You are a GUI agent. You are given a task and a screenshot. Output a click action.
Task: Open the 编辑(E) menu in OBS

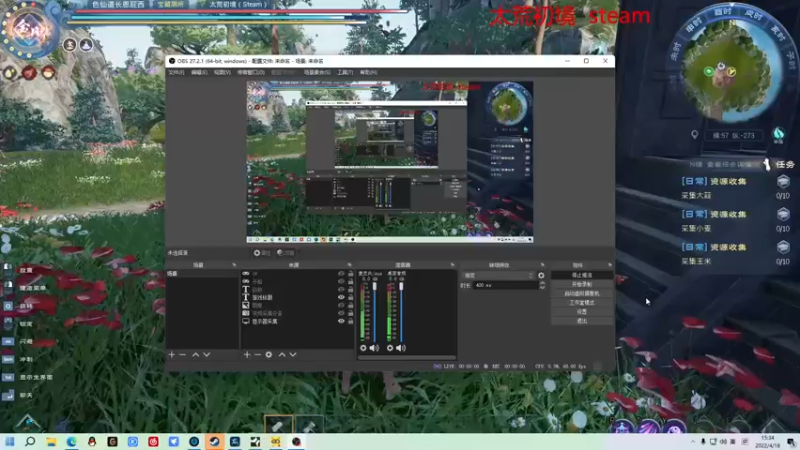[199, 72]
